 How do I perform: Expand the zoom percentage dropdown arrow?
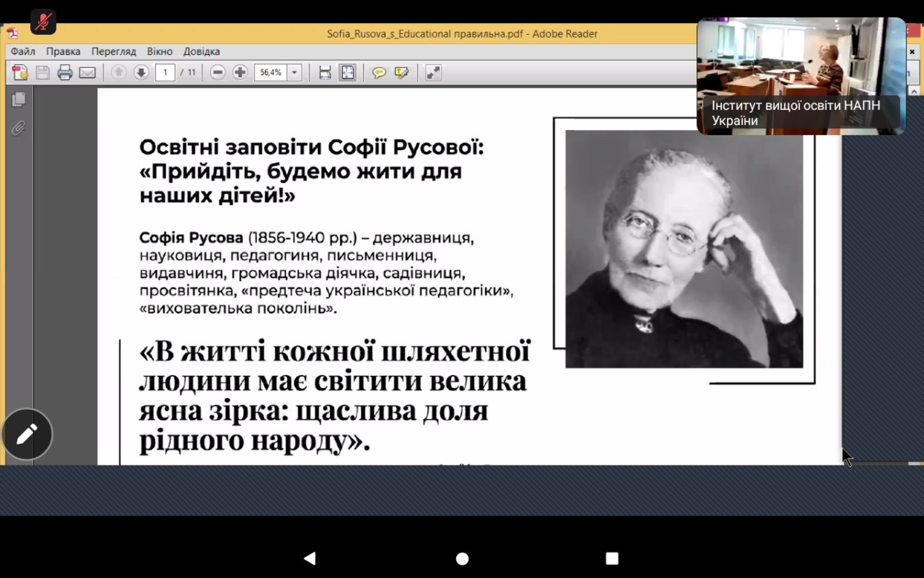point(295,73)
